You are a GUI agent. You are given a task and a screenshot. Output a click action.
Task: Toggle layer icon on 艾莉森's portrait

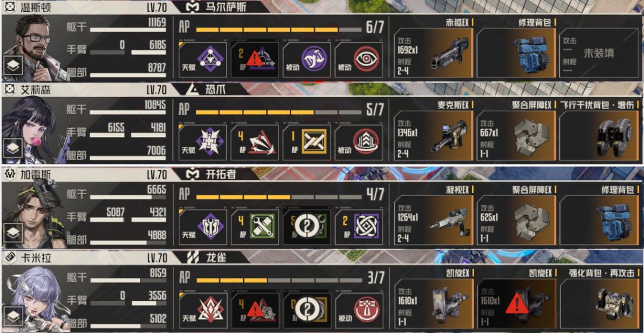(x=13, y=149)
